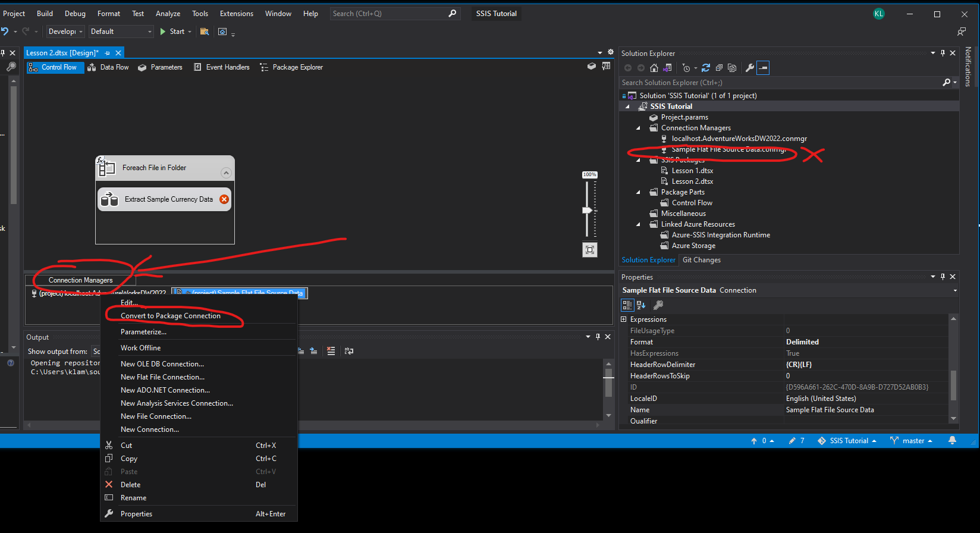Image resolution: width=980 pixels, height=533 pixels.
Task: Close the Lesson 2.dtsx design tab
Action: 118,53
